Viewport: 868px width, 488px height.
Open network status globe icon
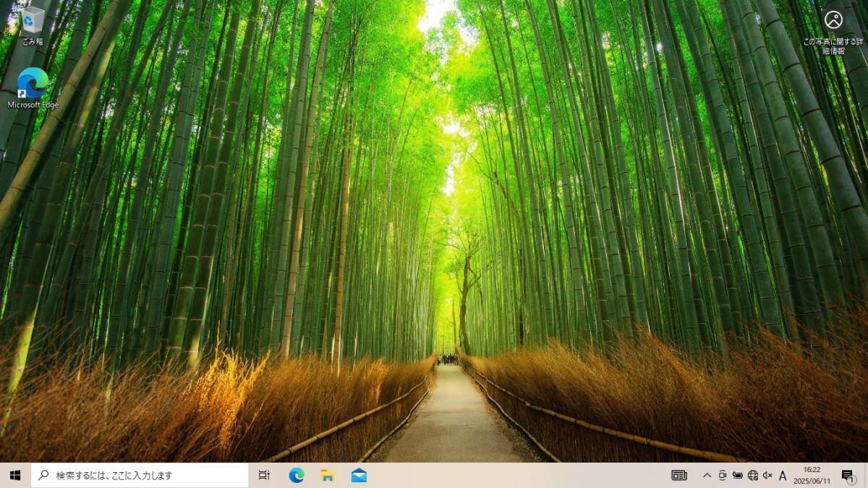(752, 475)
